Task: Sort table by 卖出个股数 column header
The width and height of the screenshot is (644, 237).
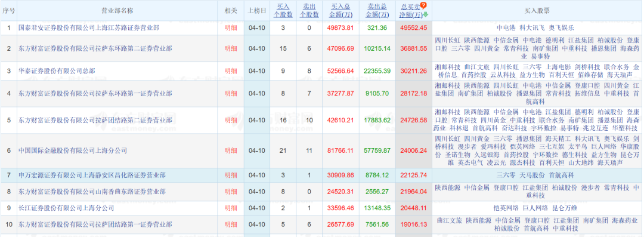Action: (x=311, y=10)
